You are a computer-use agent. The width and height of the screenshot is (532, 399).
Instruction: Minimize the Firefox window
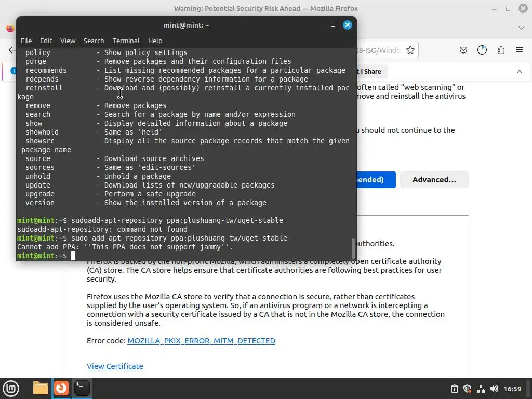point(494,9)
